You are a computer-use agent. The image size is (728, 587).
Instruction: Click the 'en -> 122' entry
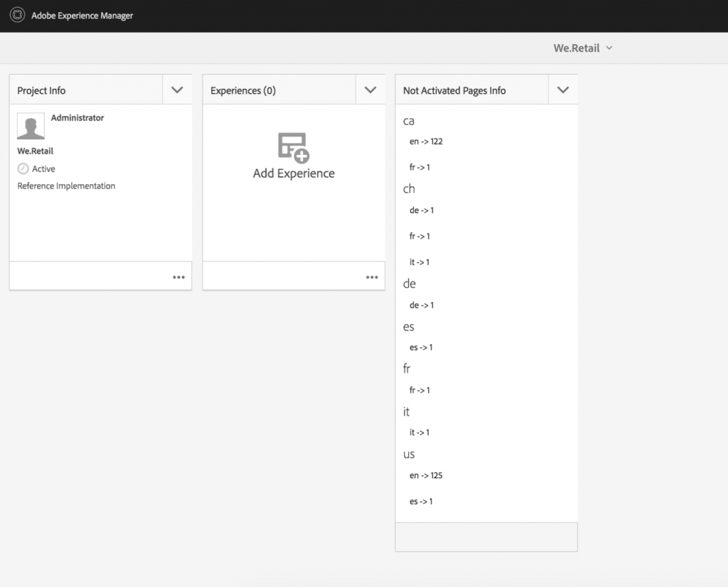coord(427,141)
